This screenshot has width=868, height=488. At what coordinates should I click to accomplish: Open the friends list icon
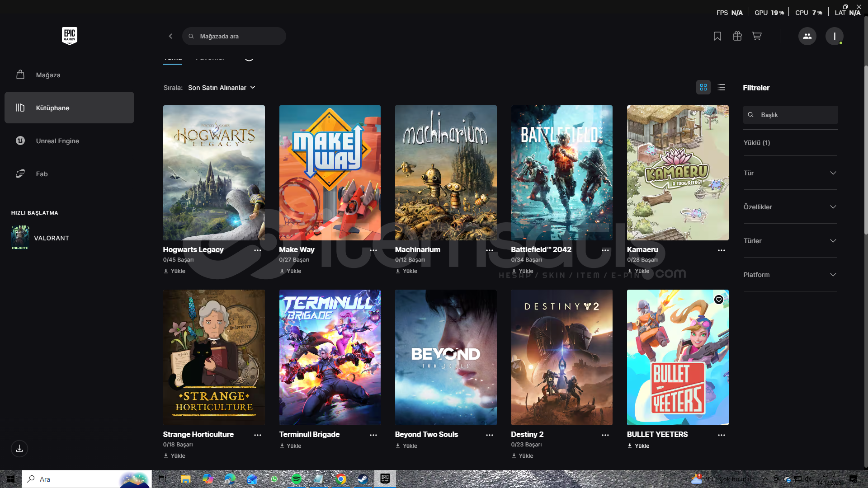coord(807,36)
